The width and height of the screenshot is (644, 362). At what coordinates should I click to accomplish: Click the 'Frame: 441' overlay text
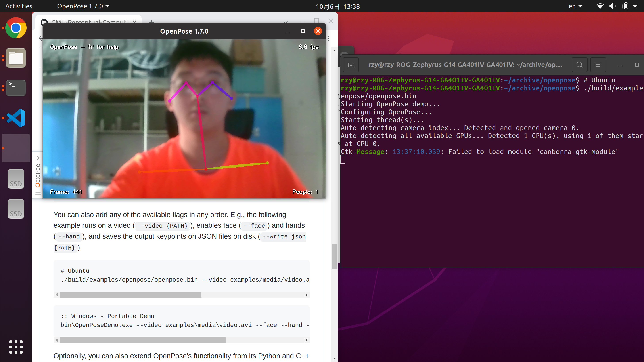(x=66, y=192)
